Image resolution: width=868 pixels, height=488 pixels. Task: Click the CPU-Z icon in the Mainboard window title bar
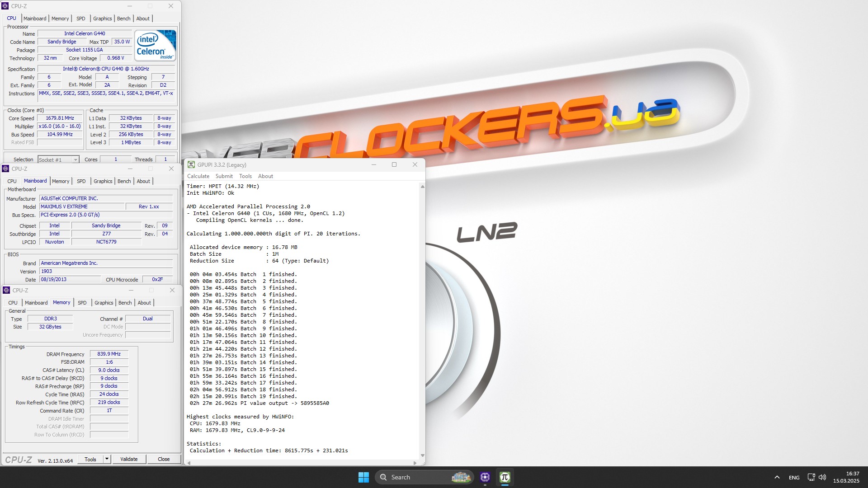click(x=5, y=169)
